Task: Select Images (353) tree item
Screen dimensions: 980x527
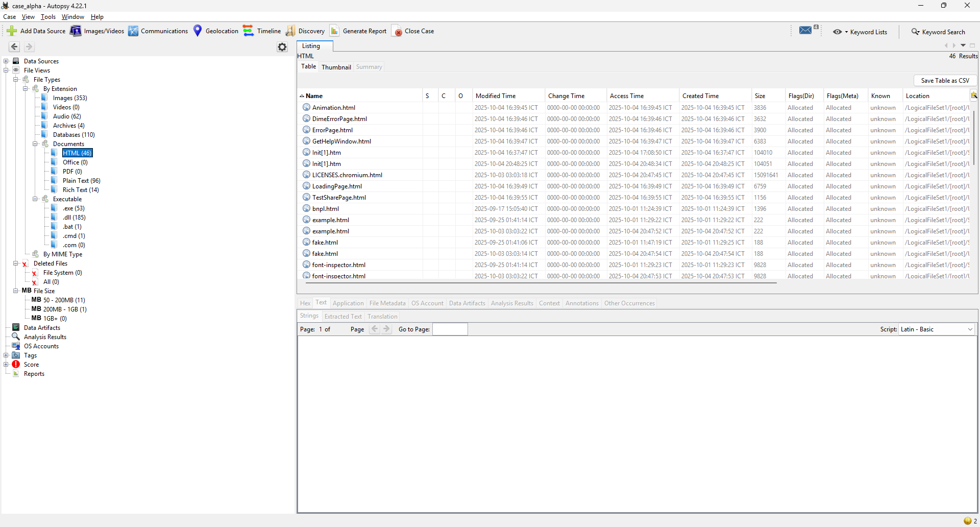Action: point(70,98)
